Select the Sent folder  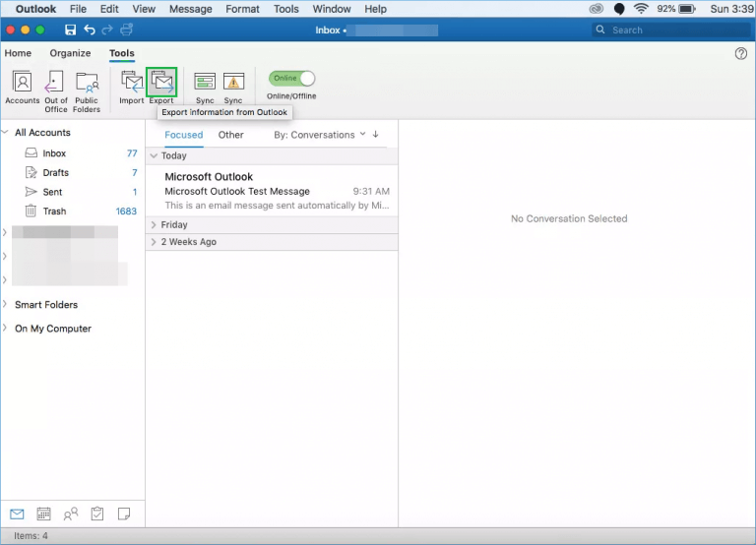[72, 192]
